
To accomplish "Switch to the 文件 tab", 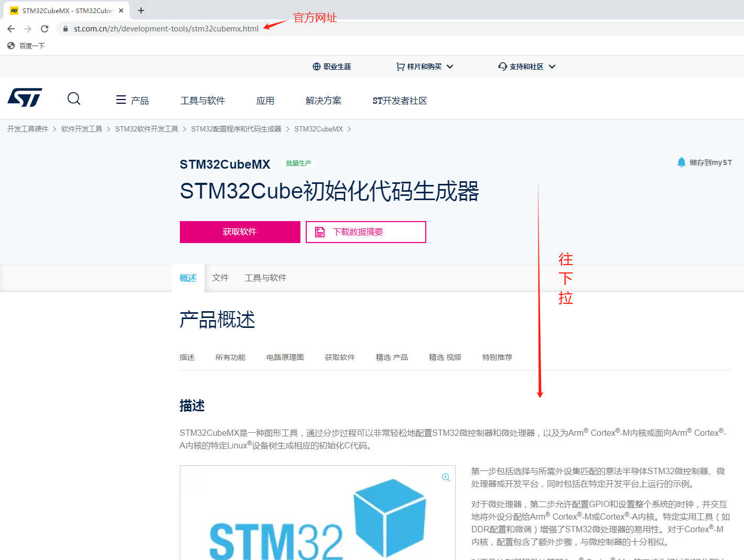I will 221,278.
